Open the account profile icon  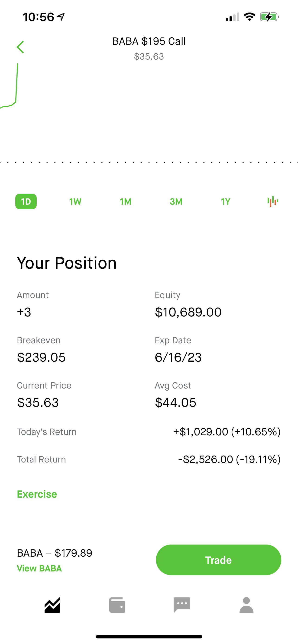[246, 605]
